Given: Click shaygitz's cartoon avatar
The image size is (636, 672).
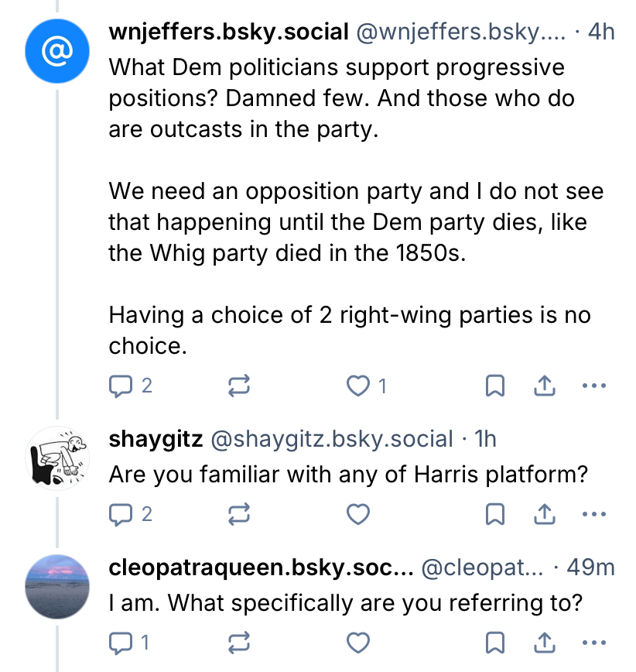Looking at the screenshot, I should [56, 456].
